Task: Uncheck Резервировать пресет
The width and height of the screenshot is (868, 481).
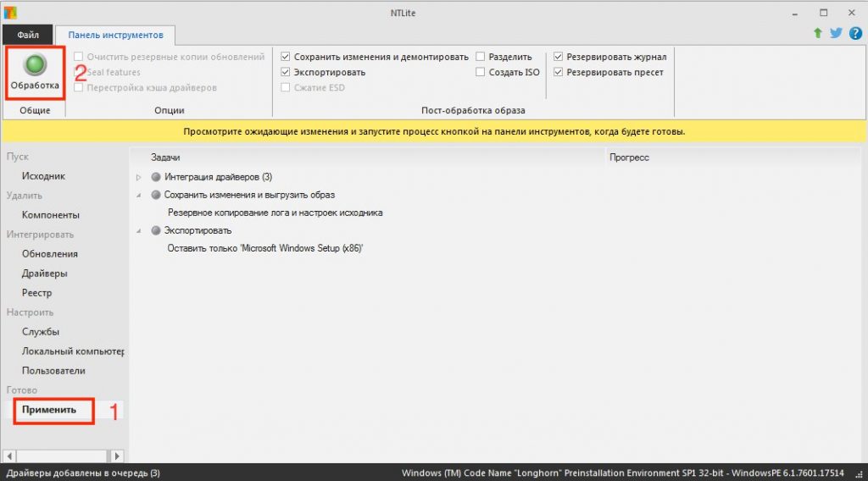Action: tap(558, 72)
